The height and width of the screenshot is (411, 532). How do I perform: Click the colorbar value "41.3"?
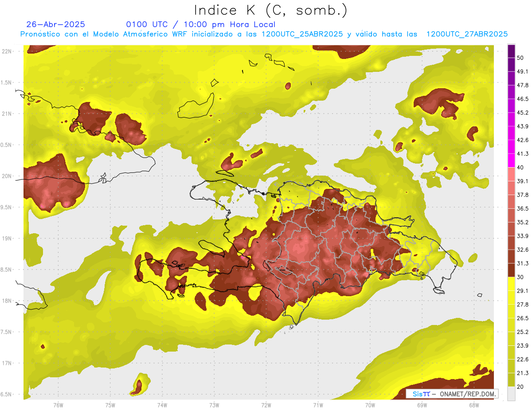(523, 154)
